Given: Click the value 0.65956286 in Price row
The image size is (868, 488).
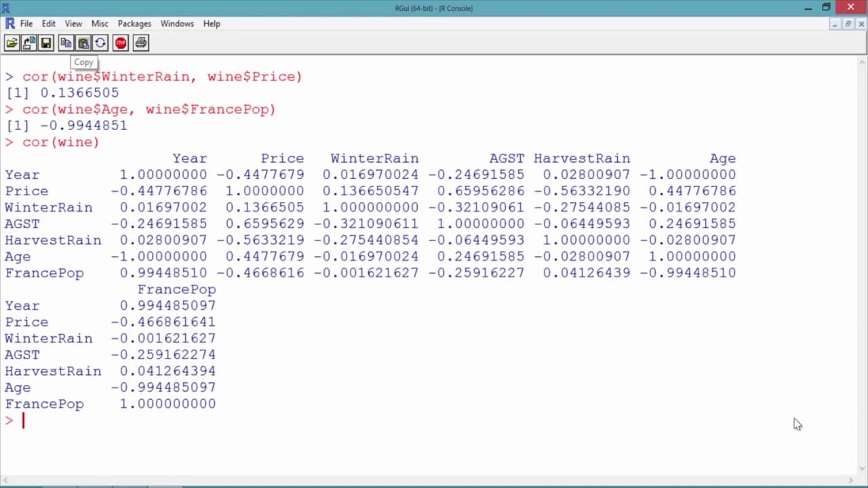Looking at the screenshot, I should coord(481,191).
